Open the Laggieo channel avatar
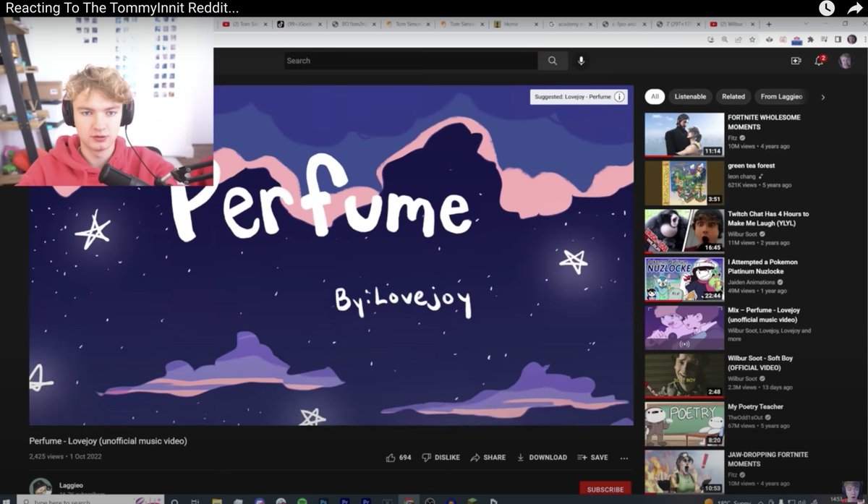This screenshot has width=868, height=504. click(x=40, y=488)
